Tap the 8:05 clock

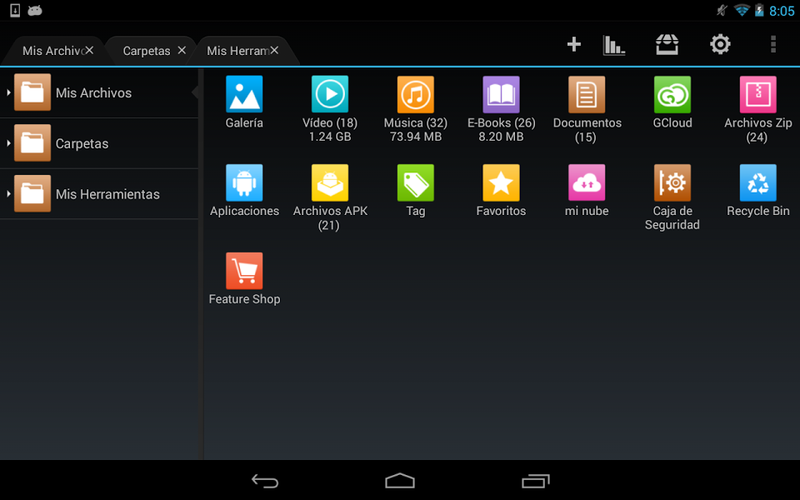pos(782,11)
